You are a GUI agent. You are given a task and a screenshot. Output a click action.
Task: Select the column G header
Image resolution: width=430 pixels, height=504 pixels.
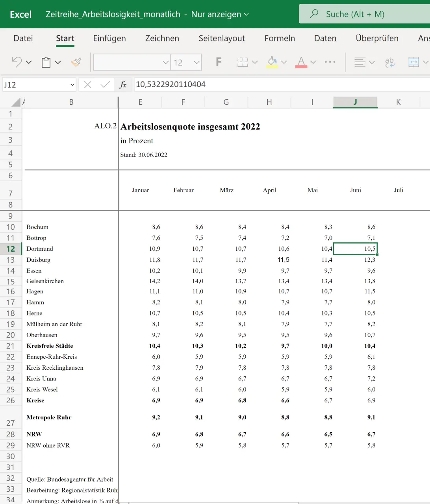(x=226, y=102)
